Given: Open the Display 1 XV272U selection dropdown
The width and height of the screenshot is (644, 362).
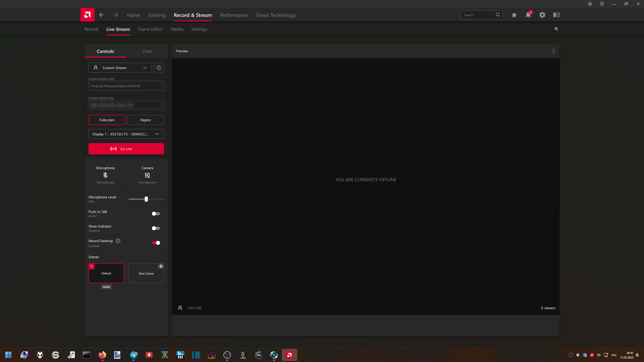Looking at the screenshot, I should [126, 134].
